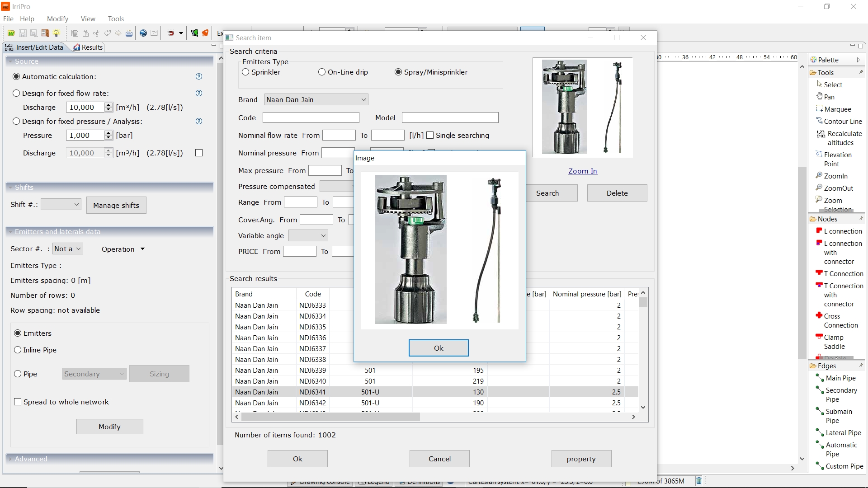Switch to the Results tab

88,47
